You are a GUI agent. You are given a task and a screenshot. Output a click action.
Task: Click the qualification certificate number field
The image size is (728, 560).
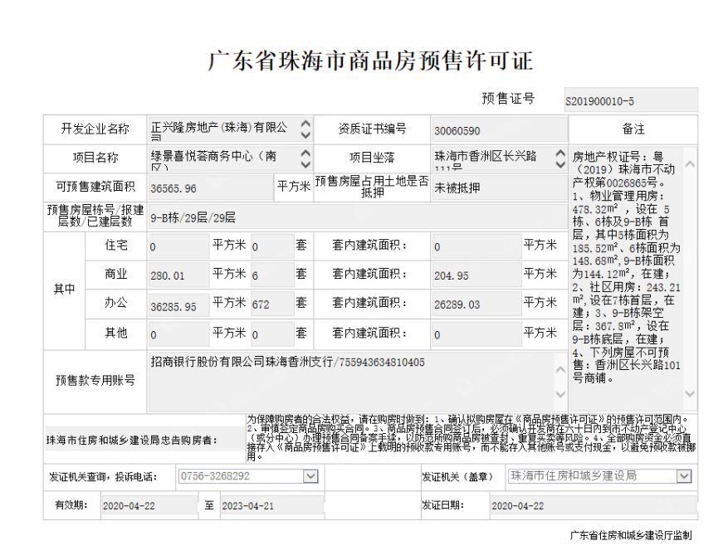tap(500, 130)
